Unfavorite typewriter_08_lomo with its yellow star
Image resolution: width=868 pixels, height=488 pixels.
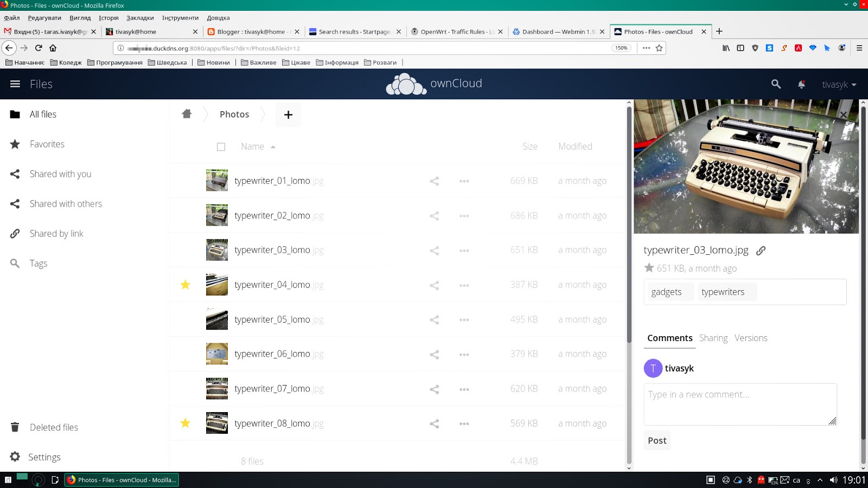(186, 423)
